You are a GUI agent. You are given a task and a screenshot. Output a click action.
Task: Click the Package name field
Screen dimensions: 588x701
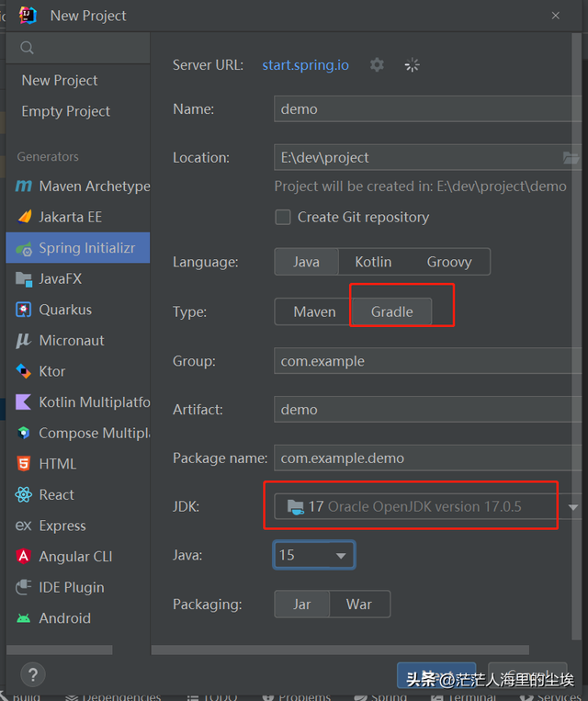(427, 458)
